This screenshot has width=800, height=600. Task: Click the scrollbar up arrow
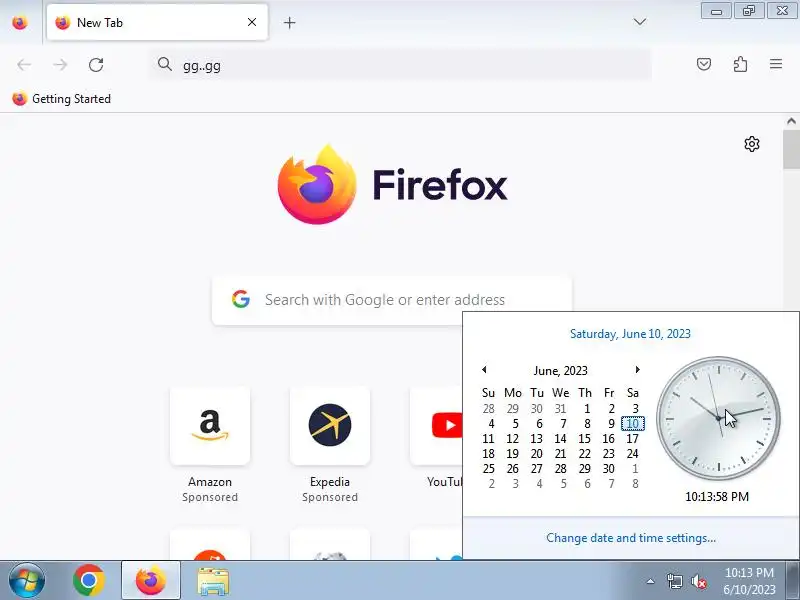pos(791,121)
